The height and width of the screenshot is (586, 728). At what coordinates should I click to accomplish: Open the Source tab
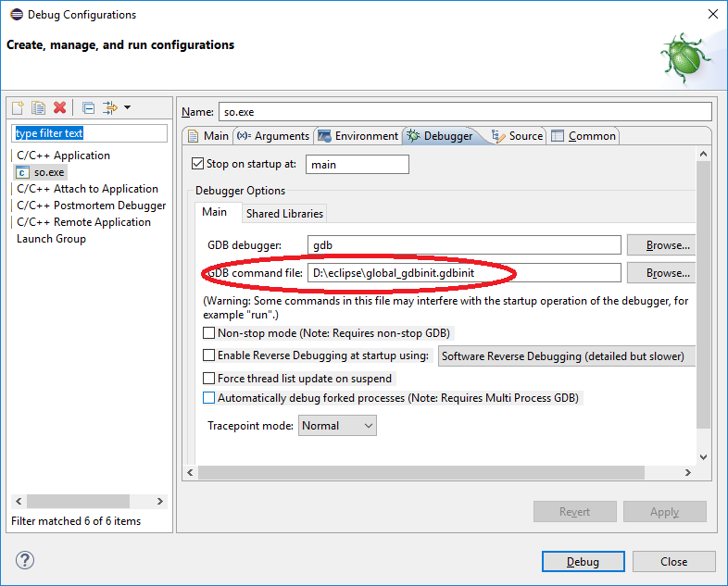point(525,136)
